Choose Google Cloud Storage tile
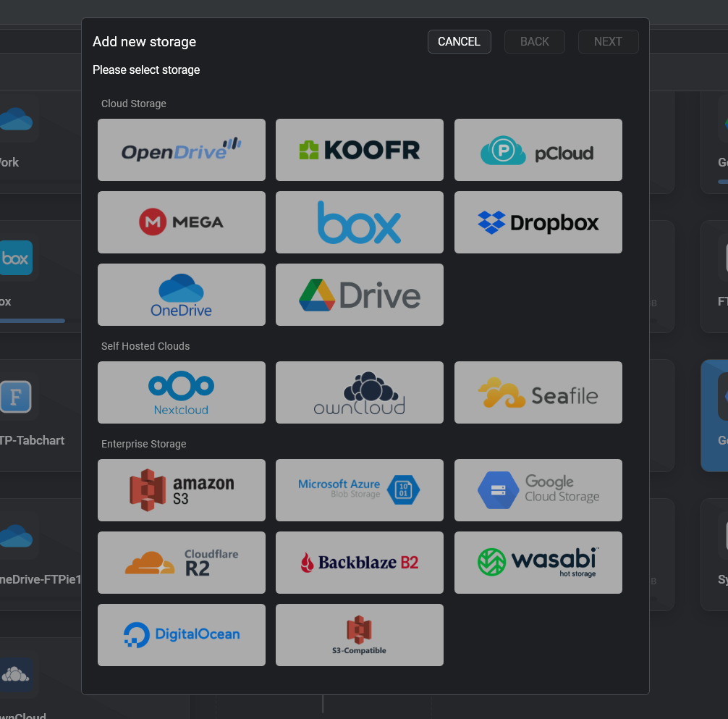The image size is (728, 719). click(538, 490)
